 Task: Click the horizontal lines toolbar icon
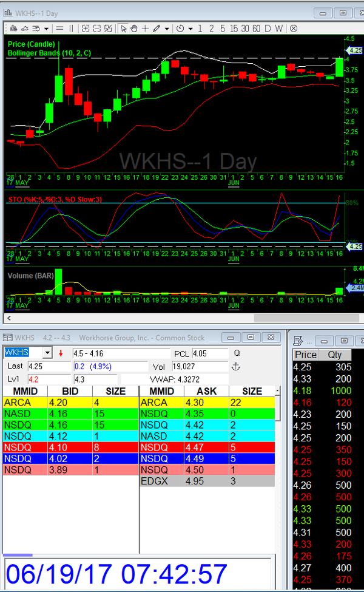[60, 28]
